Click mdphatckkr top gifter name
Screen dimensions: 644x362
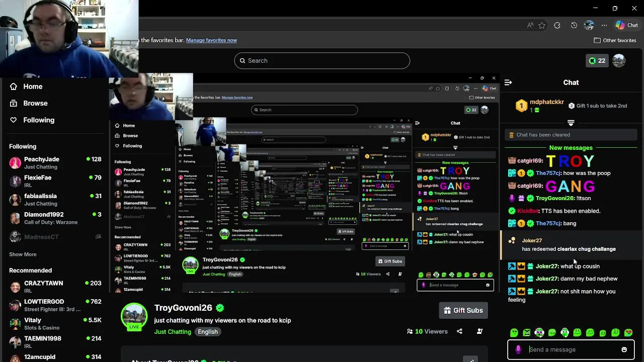pyautogui.click(x=547, y=102)
